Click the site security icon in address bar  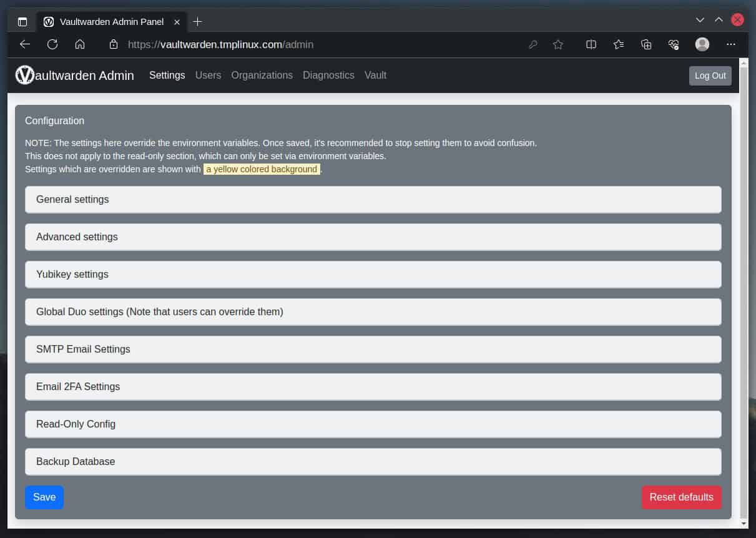point(113,44)
